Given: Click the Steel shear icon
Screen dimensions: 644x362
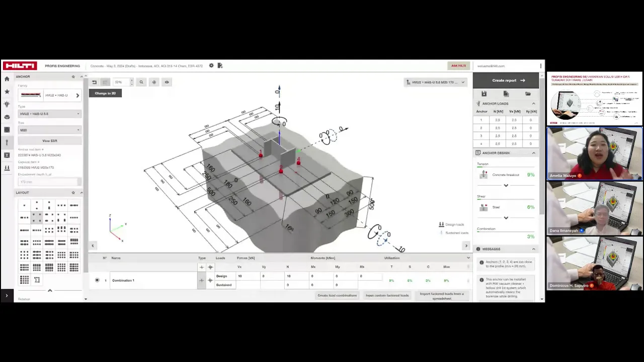Looking at the screenshot, I should pyautogui.click(x=484, y=207).
